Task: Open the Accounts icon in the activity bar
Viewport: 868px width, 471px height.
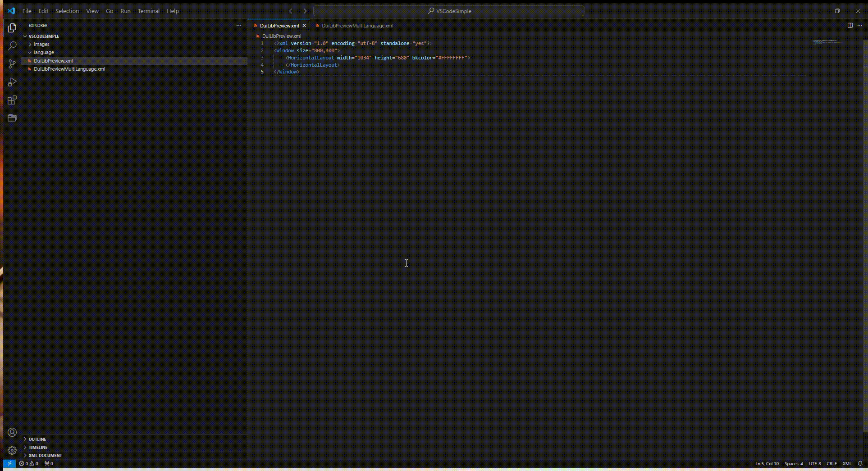Action: point(12,432)
